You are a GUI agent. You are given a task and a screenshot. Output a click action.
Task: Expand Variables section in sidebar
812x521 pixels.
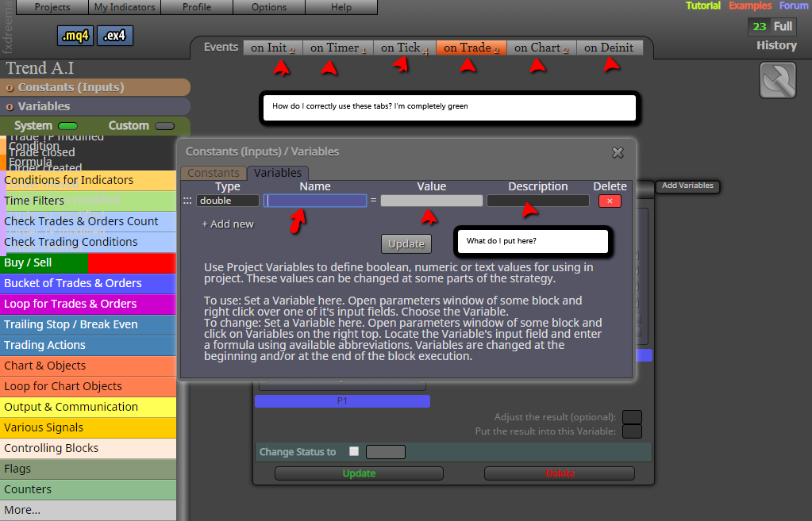[x=95, y=106]
